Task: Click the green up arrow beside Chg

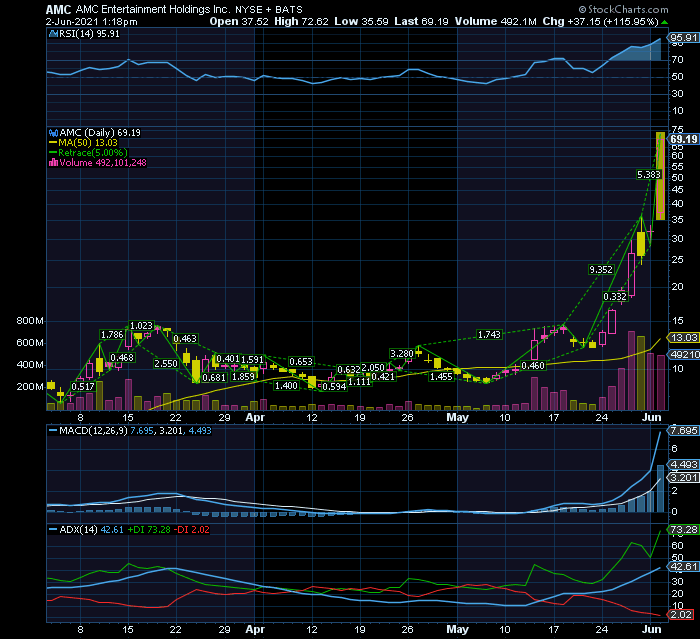Action: tap(665, 22)
